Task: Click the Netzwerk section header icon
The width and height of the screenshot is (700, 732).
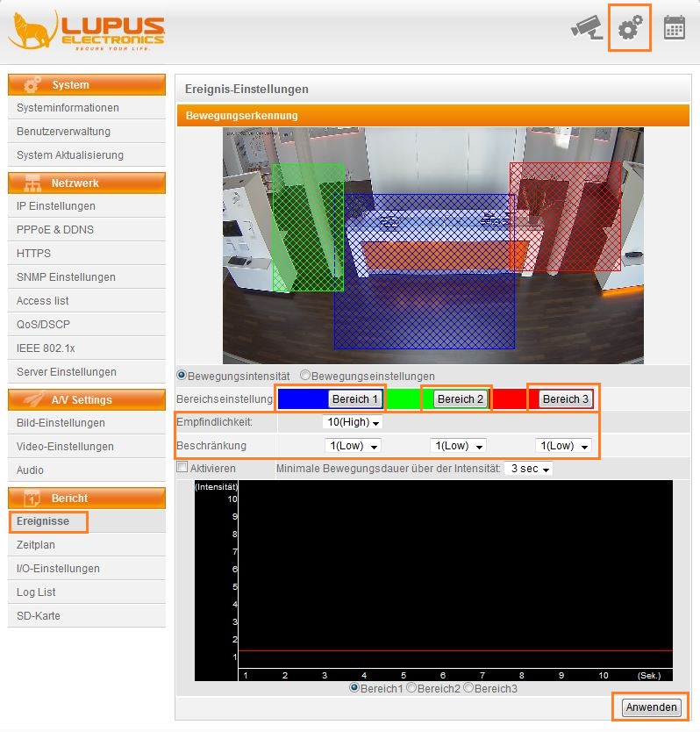Action: click(32, 183)
